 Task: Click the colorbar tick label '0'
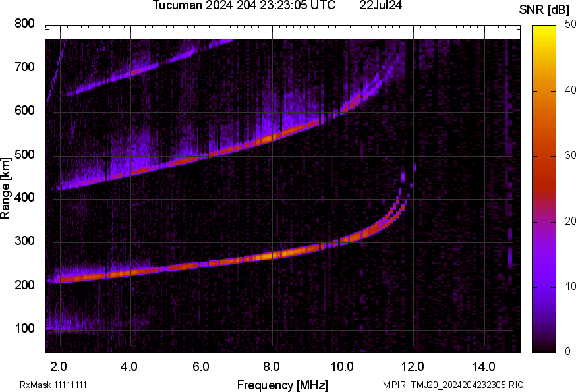point(567,352)
